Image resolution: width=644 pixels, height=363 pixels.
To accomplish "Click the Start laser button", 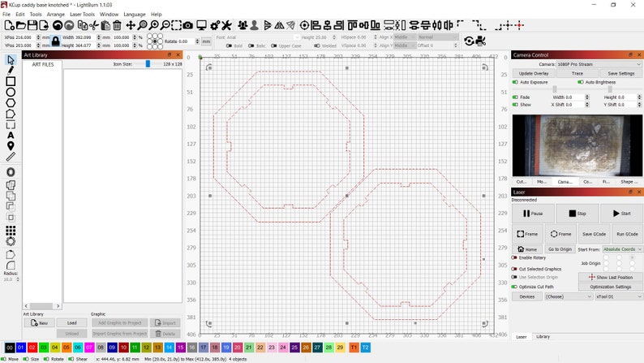I will 621,214.
